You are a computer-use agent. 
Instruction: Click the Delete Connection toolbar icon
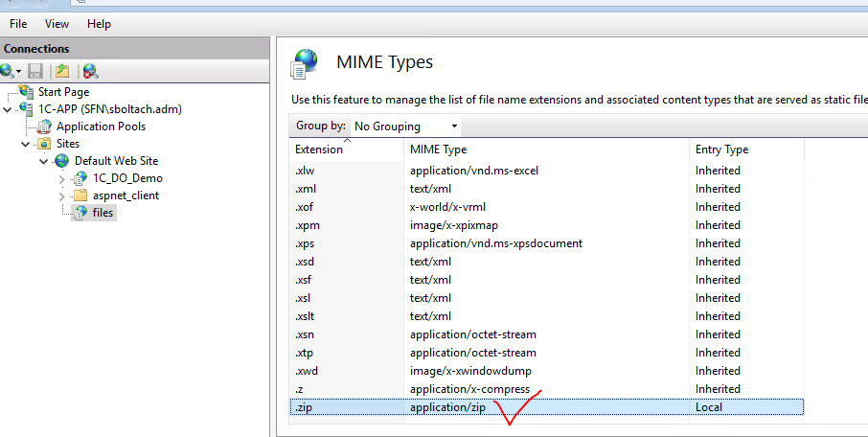pos(90,71)
